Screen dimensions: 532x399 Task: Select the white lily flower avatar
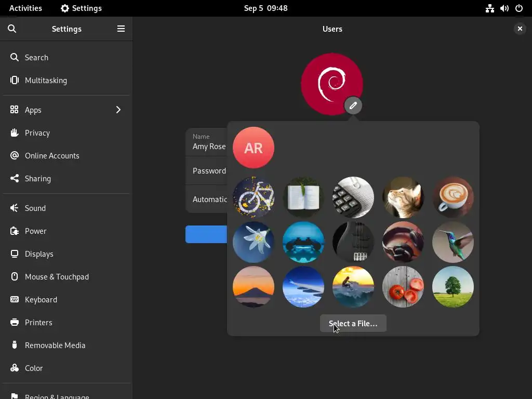click(254, 242)
